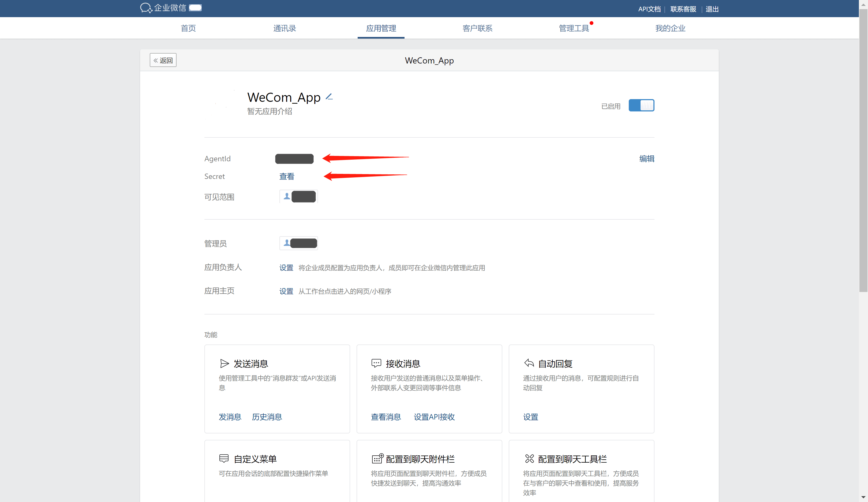The height and width of the screenshot is (502, 868).
Task: Click the 自动回复 reply arrow icon
Action: [x=529, y=363]
